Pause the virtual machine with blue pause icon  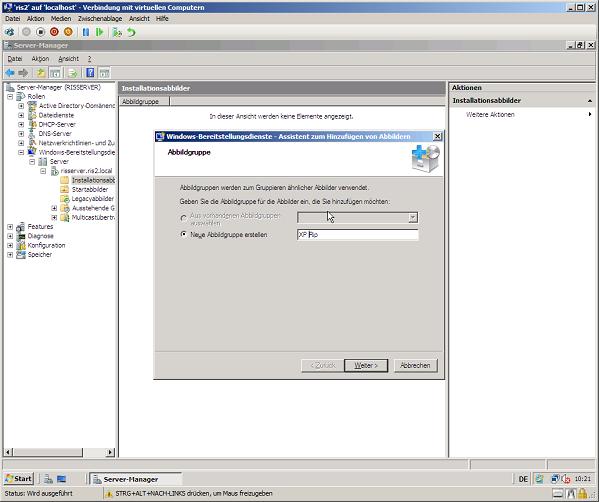(86, 32)
